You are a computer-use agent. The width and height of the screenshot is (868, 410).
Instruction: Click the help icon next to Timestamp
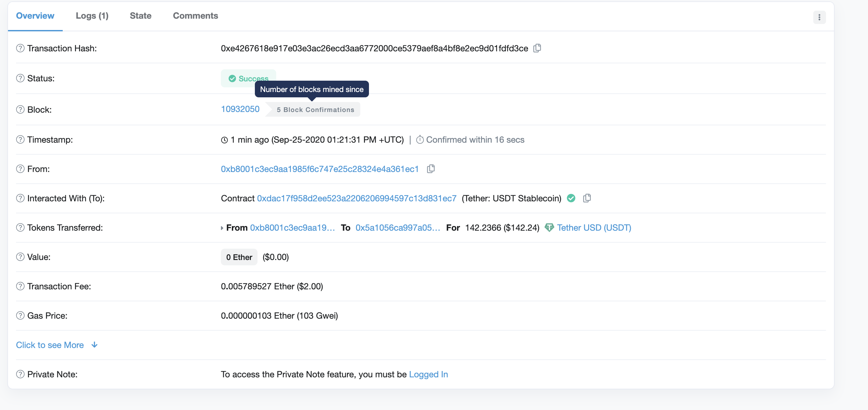click(x=20, y=139)
